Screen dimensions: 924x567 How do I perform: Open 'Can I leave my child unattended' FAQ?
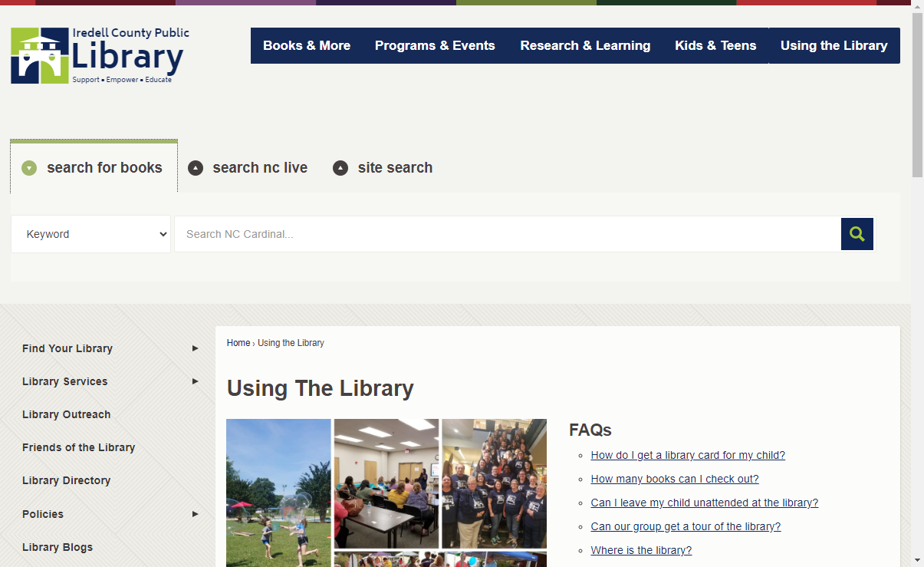705,503
